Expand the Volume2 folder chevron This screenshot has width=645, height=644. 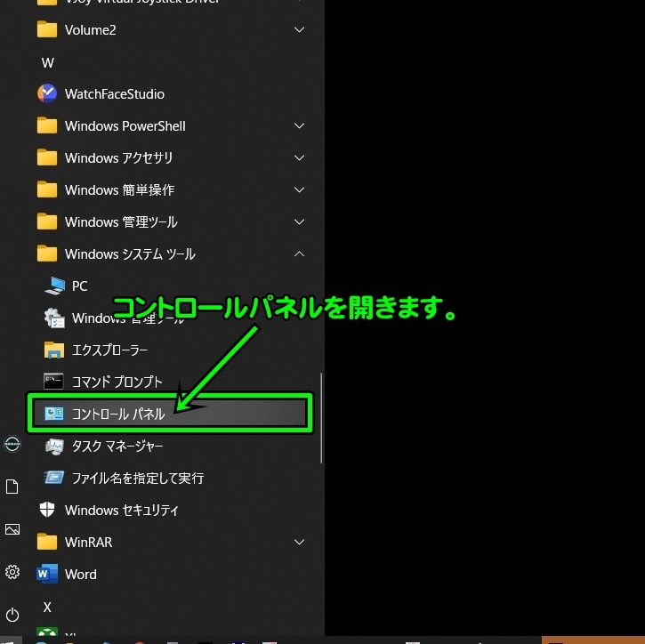click(x=300, y=29)
